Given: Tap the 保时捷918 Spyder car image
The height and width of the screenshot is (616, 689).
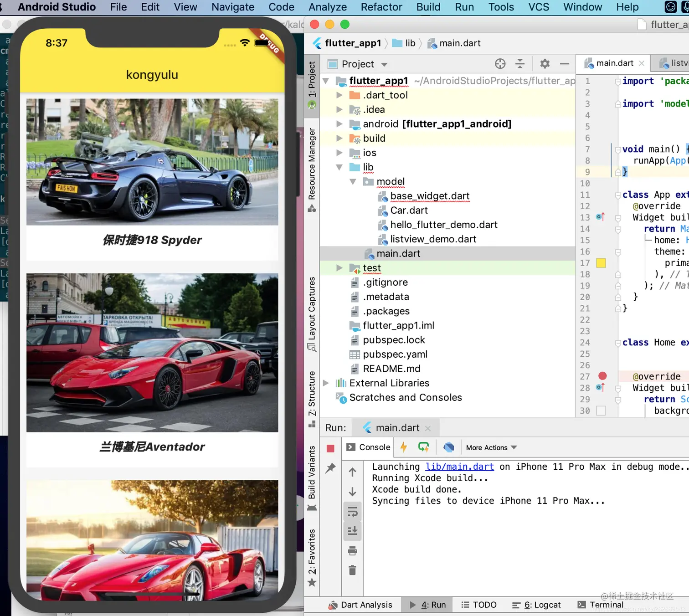Looking at the screenshot, I should pyautogui.click(x=152, y=162).
